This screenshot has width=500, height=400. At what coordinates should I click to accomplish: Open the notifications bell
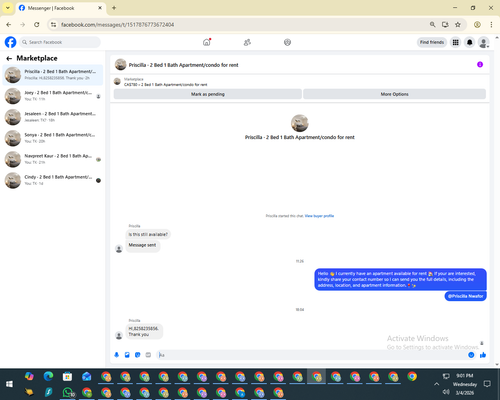click(x=470, y=42)
